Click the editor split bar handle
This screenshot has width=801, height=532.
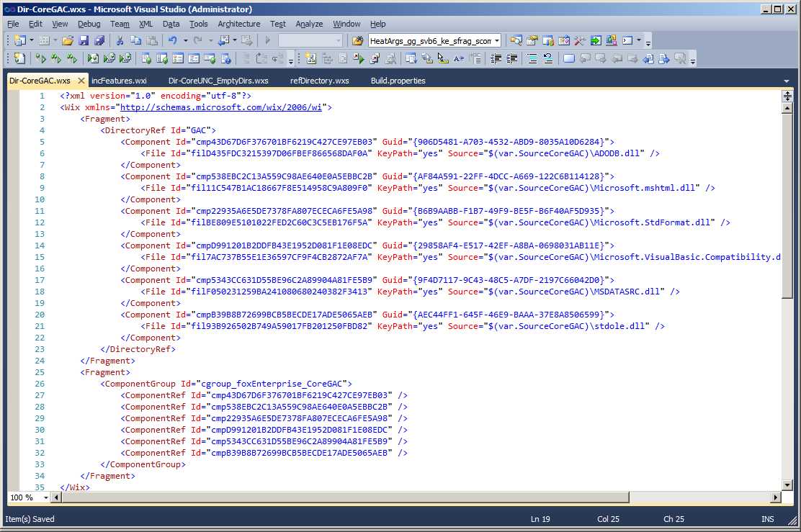pos(787,96)
